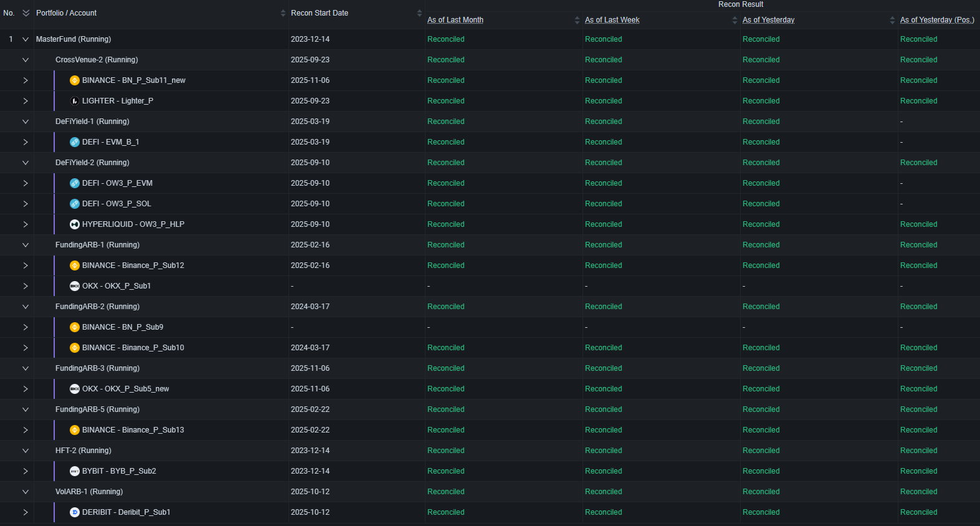Sort by Recon Start Date column arrows

pyautogui.click(x=419, y=13)
